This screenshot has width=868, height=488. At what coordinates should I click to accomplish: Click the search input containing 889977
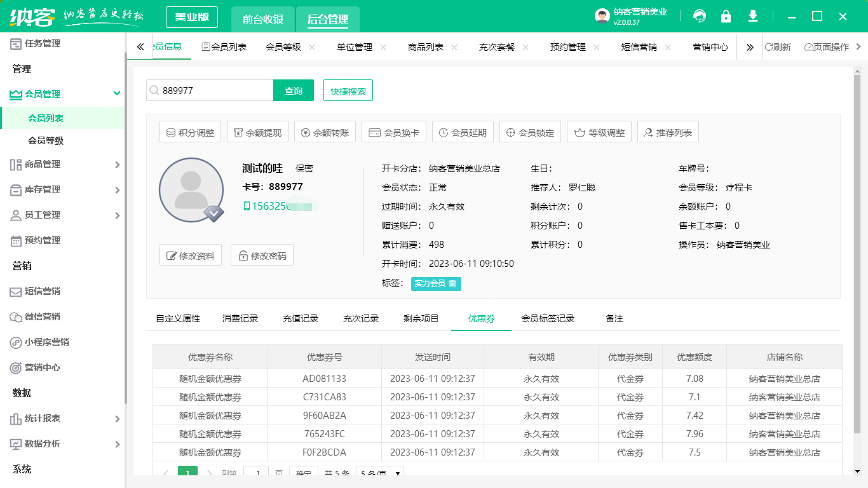(x=210, y=90)
